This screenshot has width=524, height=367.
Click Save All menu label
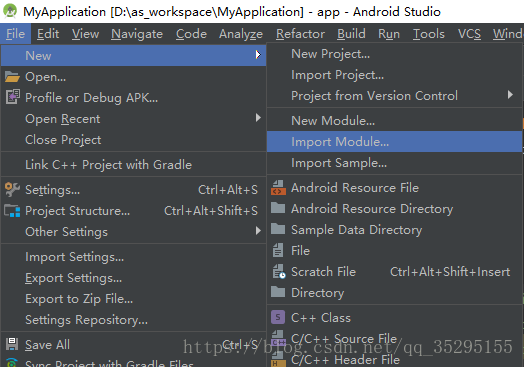click(x=47, y=345)
